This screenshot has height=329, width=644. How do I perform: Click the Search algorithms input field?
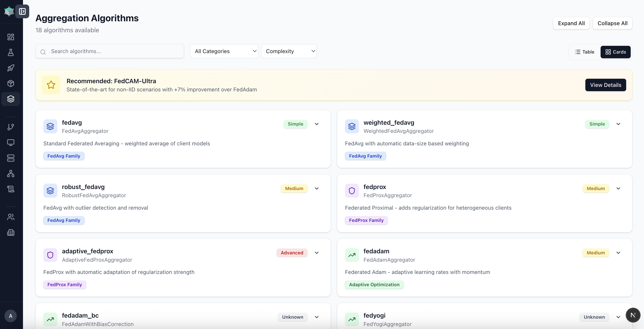(x=115, y=51)
